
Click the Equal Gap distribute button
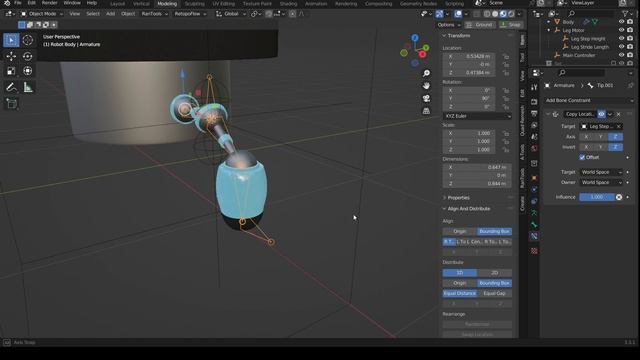tap(494, 293)
